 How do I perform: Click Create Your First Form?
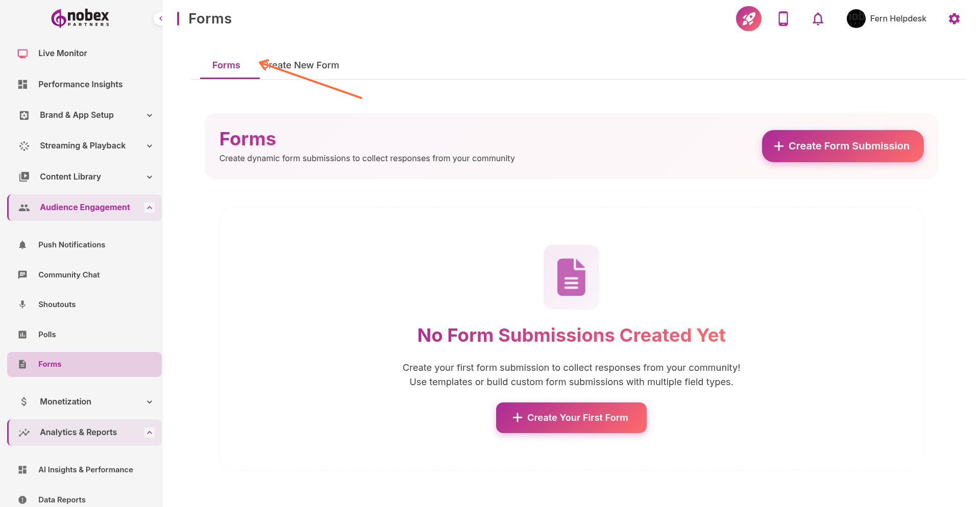click(x=571, y=417)
